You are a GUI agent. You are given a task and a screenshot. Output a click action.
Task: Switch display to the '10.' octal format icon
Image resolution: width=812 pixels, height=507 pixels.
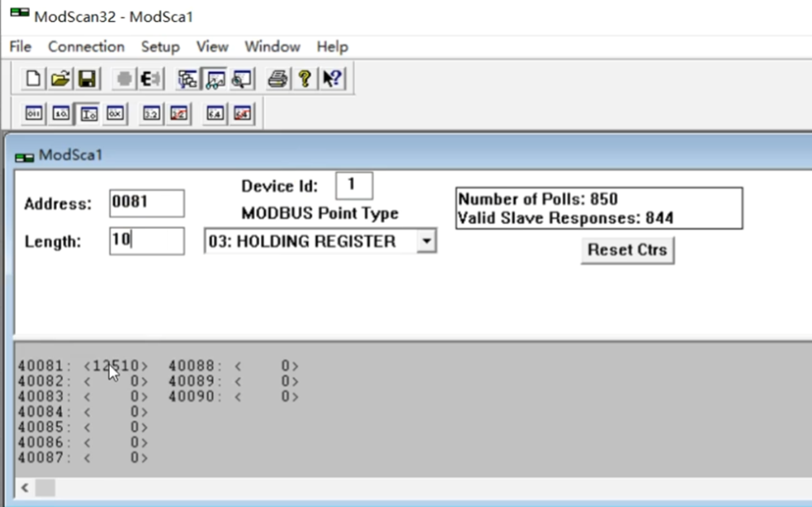click(61, 114)
